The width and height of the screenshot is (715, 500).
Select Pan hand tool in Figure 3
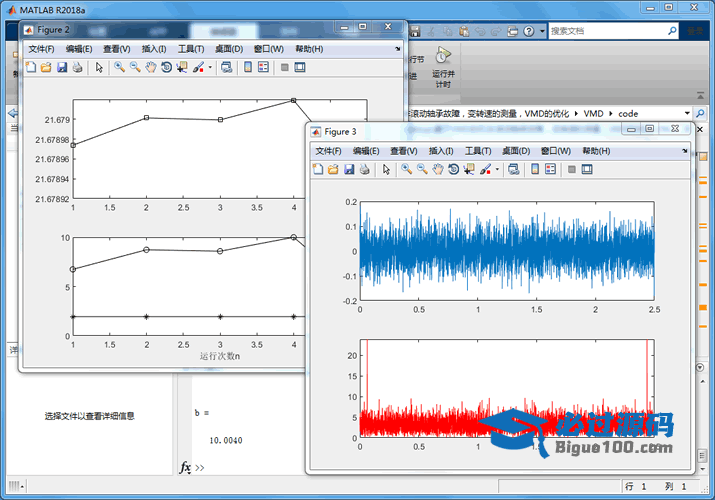click(x=438, y=170)
